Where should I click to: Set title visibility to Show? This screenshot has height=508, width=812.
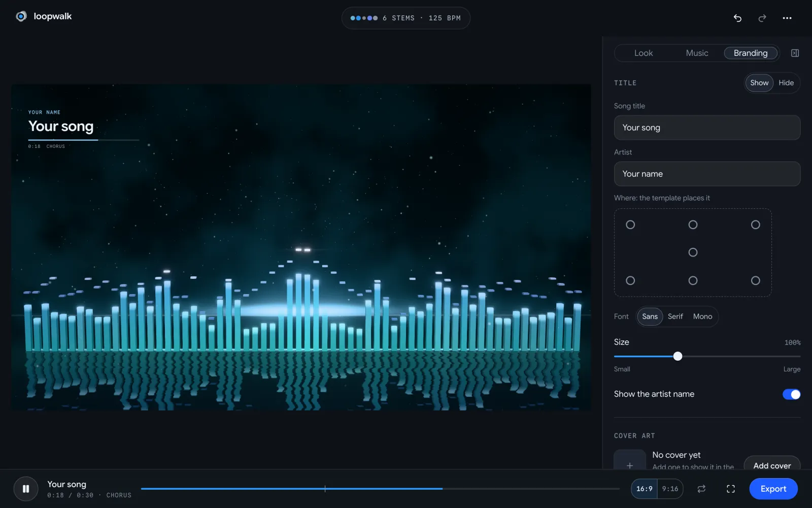click(759, 83)
